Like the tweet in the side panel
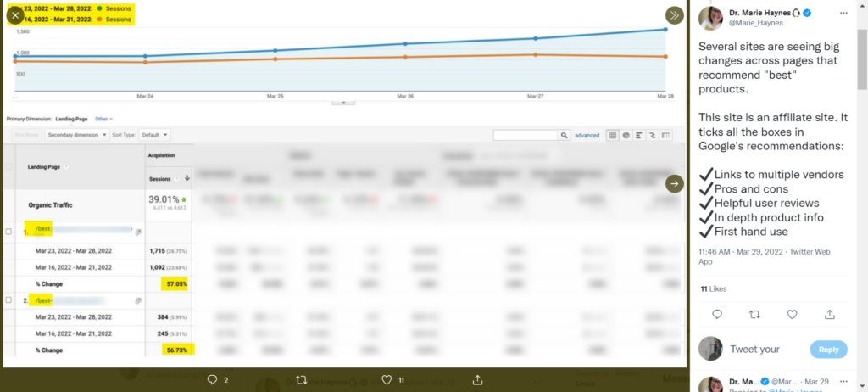The width and height of the screenshot is (868, 392). pyautogui.click(x=793, y=315)
